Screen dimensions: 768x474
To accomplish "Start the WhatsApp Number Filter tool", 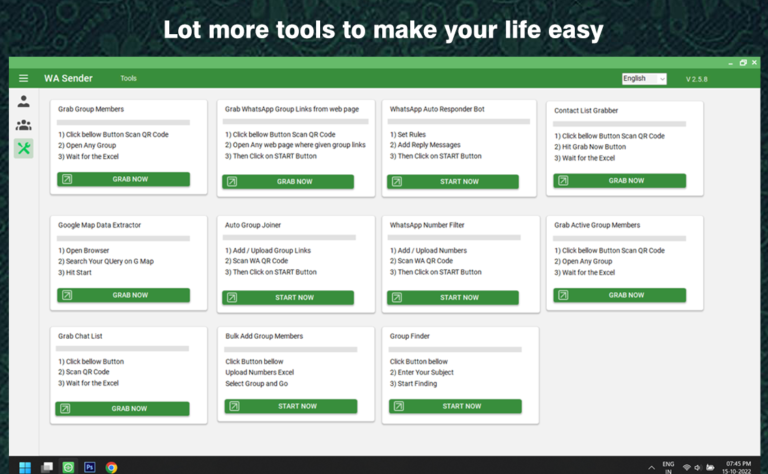I will tap(454, 297).
